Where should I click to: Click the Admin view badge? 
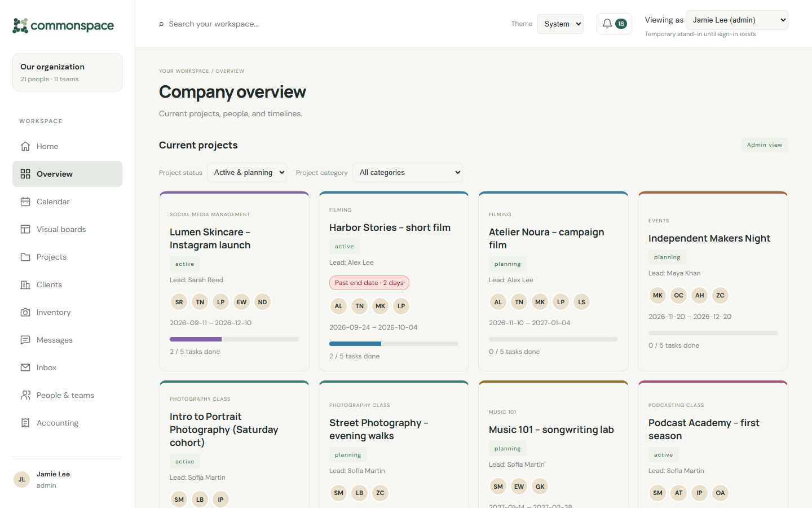point(765,145)
